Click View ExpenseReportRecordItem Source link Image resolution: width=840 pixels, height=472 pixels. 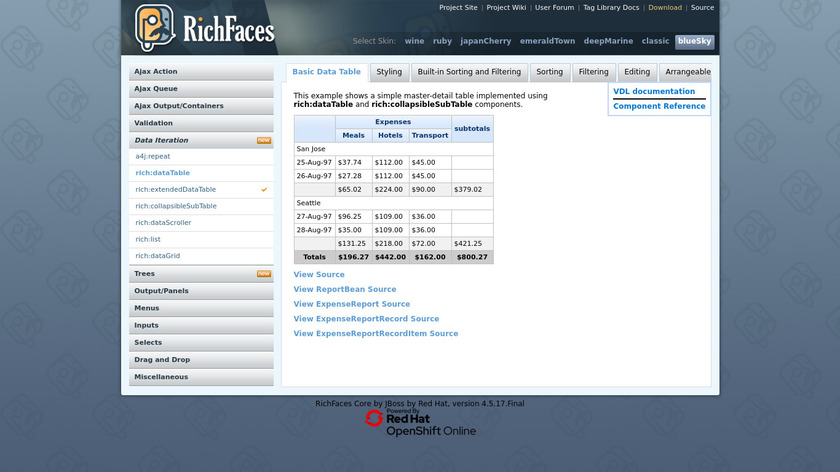(x=376, y=333)
